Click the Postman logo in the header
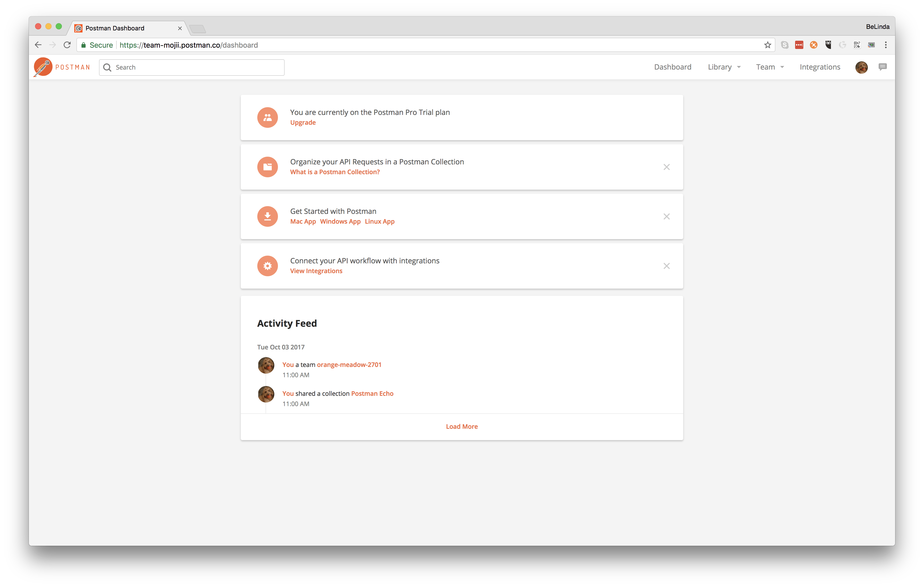924x587 pixels. [62, 67]
